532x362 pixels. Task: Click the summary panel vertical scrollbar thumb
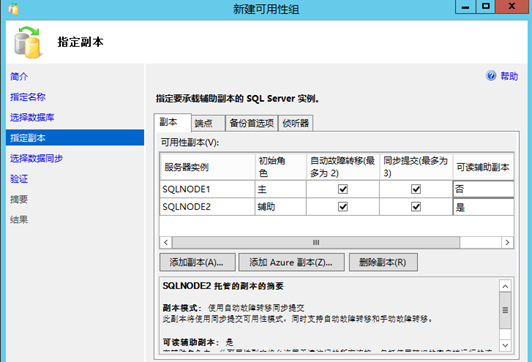pos(505,310)
